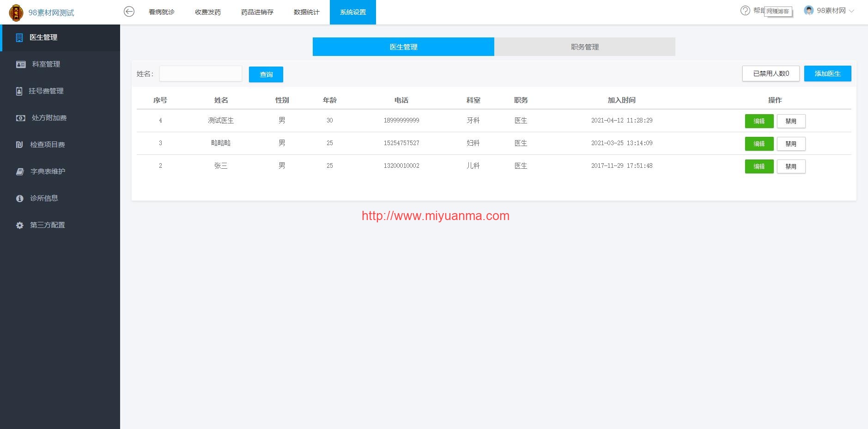Click the 添加医生 button
The image size is (868, 429).
click(x=828, y=74)
